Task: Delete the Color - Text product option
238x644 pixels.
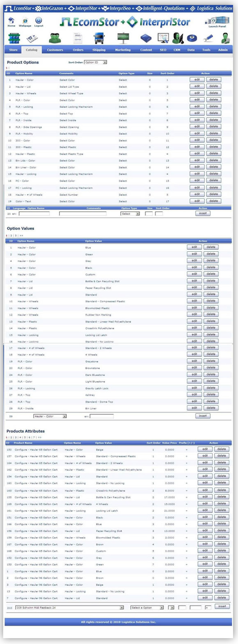Action: tap(214, 201)
